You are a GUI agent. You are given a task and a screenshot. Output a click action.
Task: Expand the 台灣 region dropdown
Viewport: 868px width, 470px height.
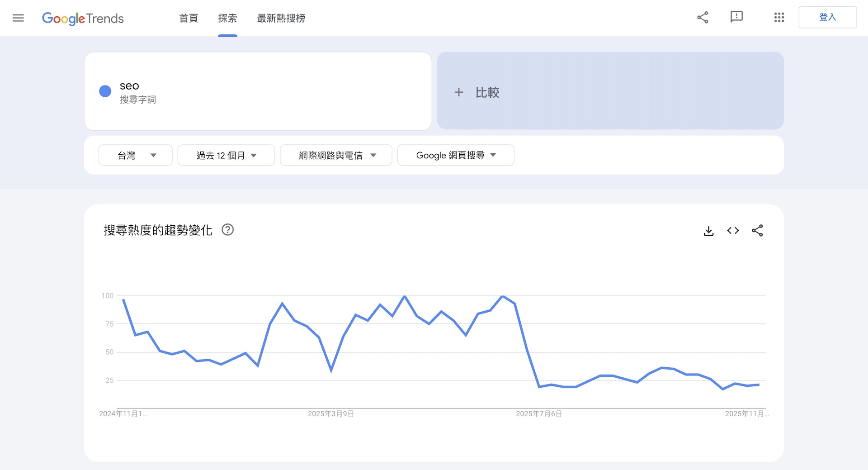point(135,155)
